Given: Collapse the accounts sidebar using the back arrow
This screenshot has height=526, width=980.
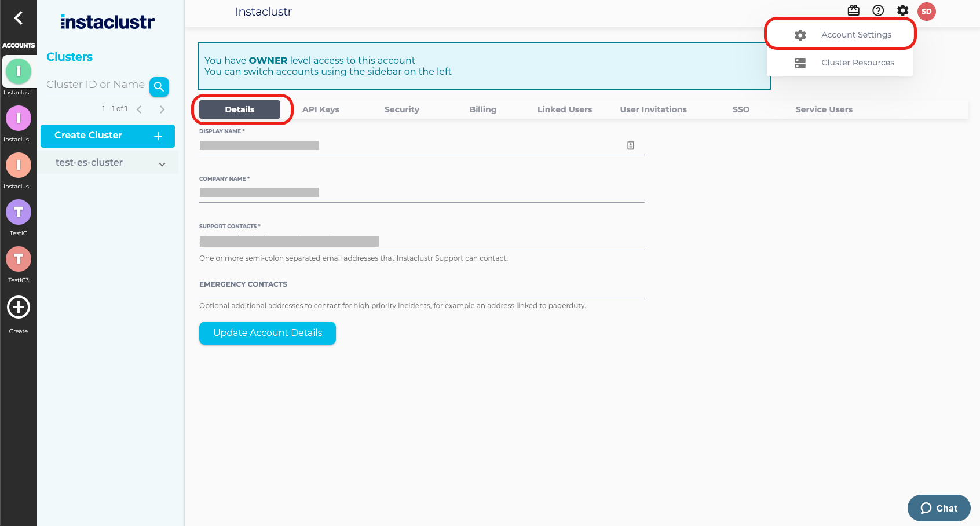Looking at the screenshot, I should tap(18, 18).
